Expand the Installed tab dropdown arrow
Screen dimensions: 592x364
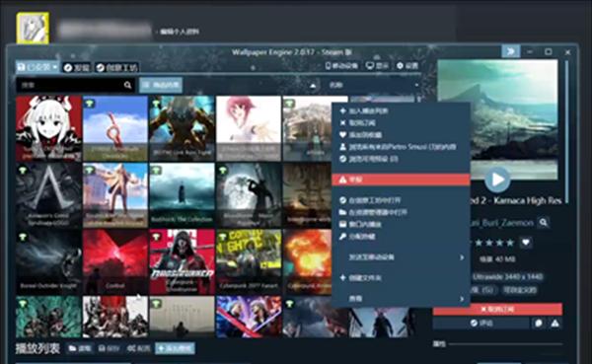pos(55,67)
